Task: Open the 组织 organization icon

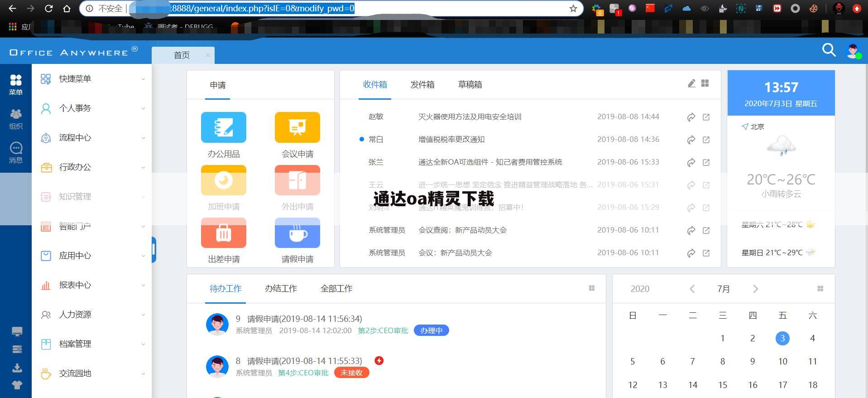Action: point(16,119)
